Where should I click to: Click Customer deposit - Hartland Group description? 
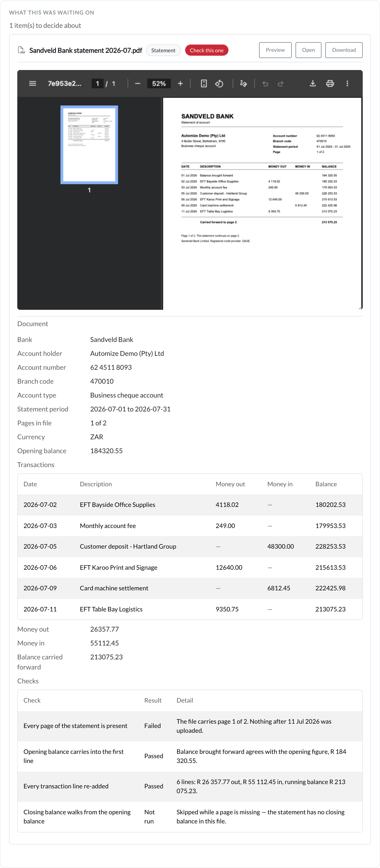(x=128, y=546)
